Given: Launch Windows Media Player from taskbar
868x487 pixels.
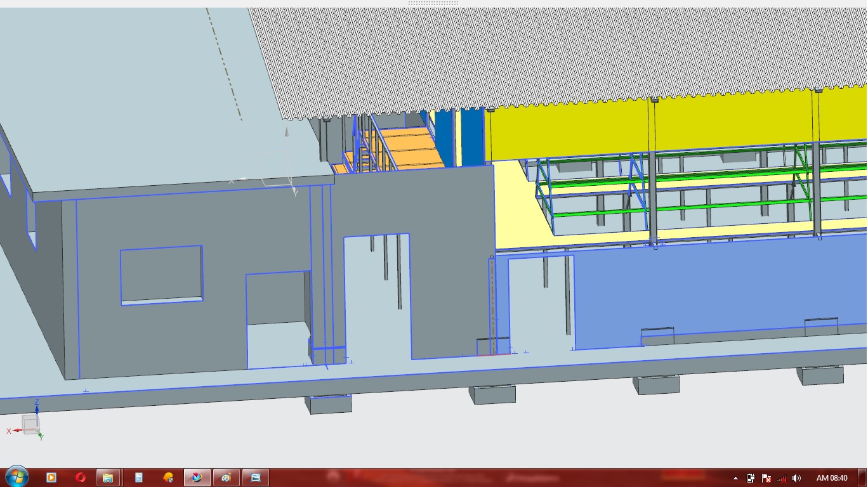Looking at the screenshot, I should click(52, 477).
